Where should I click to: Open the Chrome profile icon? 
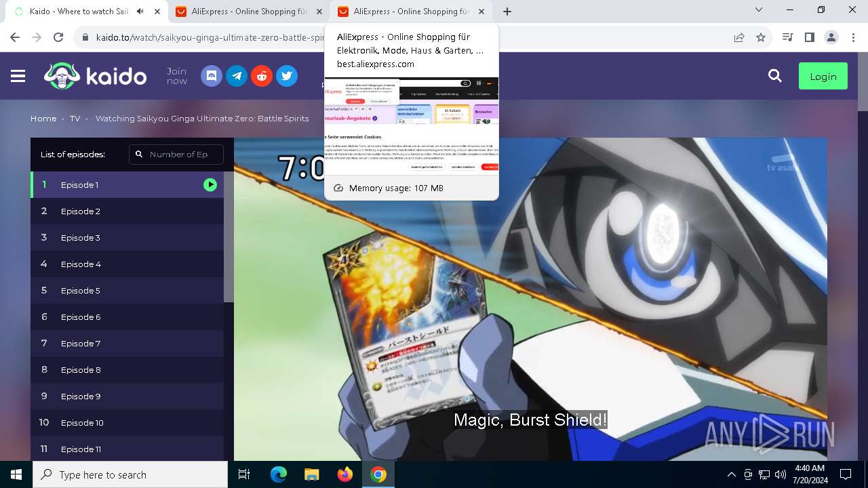click(831, 37)
